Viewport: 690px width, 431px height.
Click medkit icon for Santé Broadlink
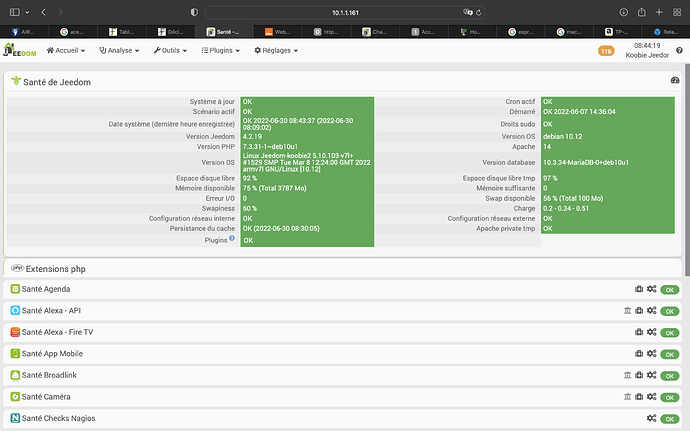tap(639, 375)
